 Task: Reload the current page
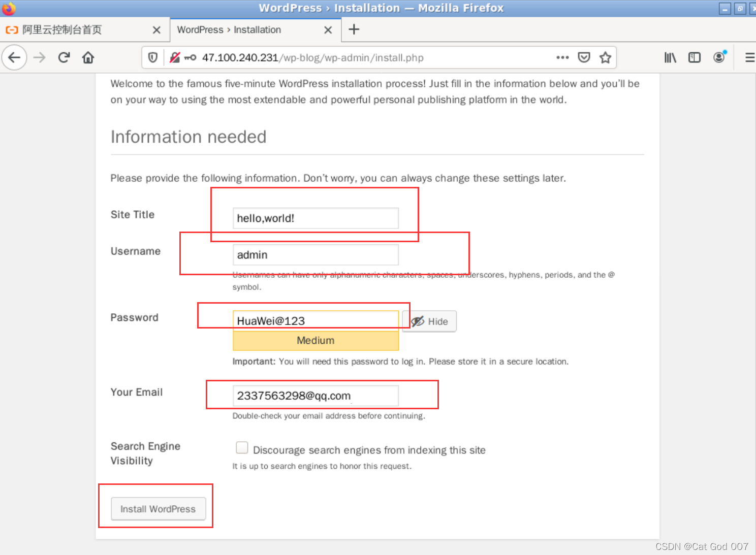pos(64,57)
